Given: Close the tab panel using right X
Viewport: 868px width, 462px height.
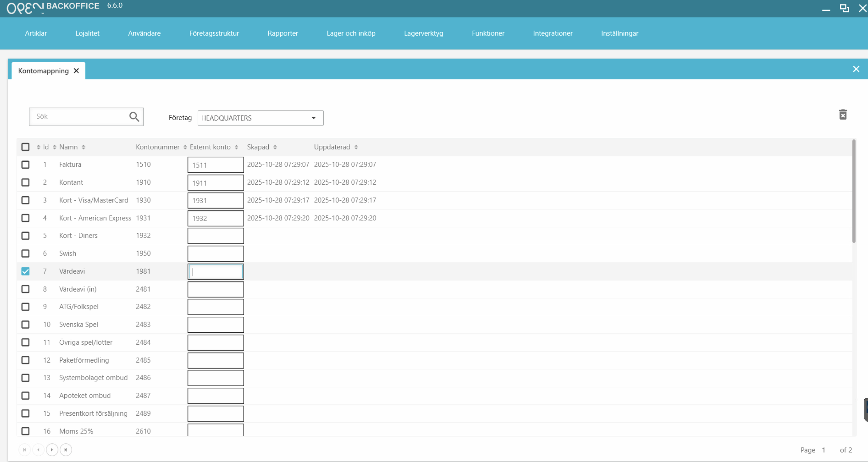Looking at the screenshot, I should 856,69.
